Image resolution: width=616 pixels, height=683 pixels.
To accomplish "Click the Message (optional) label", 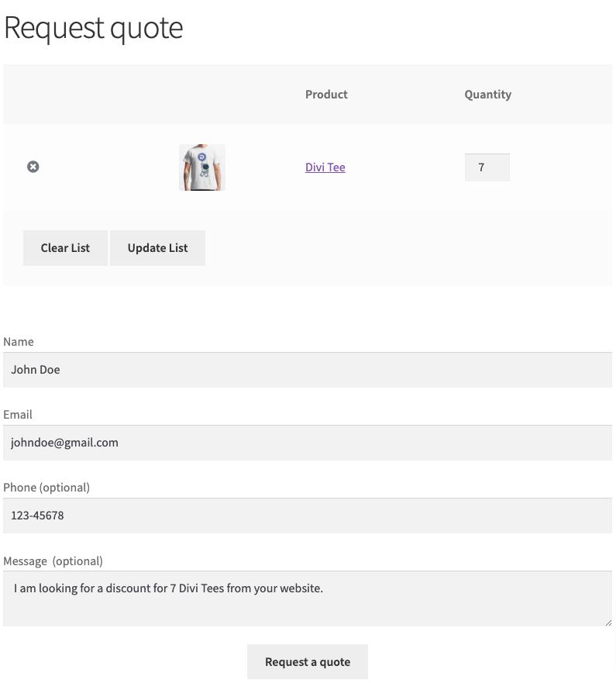I will click(53, 561).
